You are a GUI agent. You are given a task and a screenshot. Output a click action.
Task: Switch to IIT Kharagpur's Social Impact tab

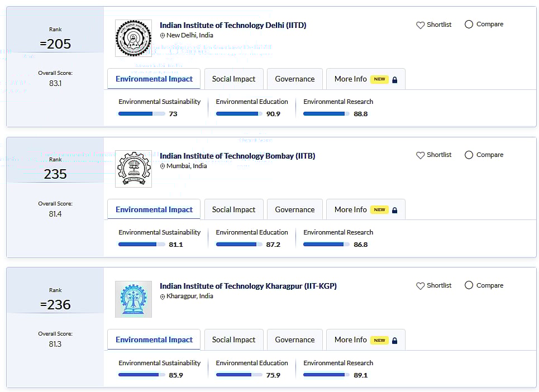click(x=233, y=340)
